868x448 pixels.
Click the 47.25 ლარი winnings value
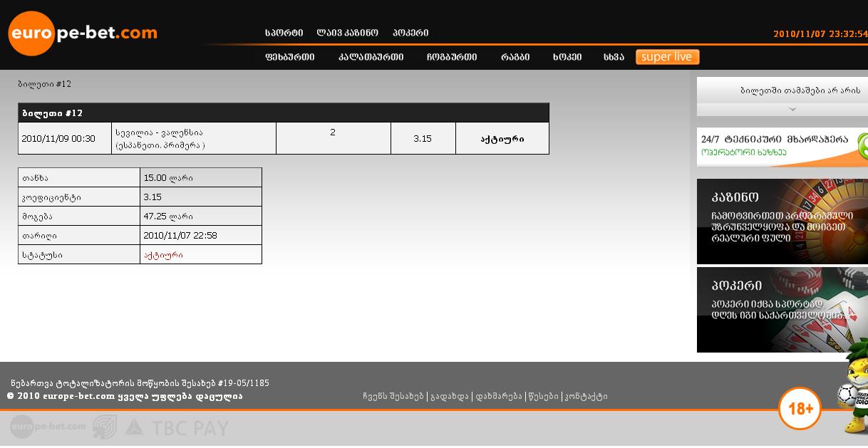click(168, 216)
